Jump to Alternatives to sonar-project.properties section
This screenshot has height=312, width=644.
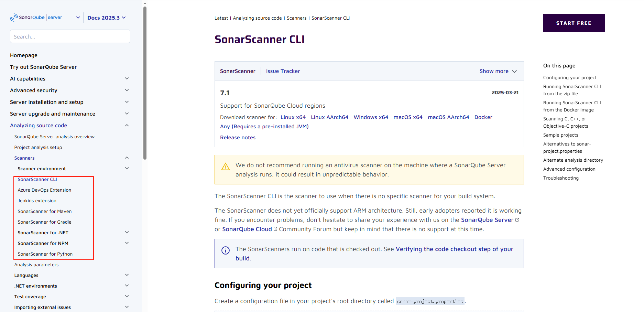pos(567,148)
